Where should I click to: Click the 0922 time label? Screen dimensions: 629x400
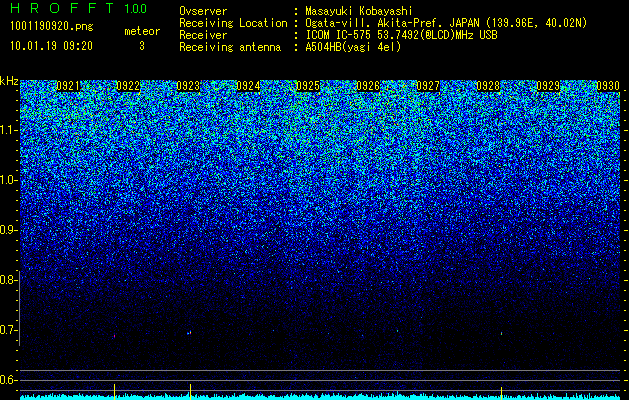[x=128, y=86]
